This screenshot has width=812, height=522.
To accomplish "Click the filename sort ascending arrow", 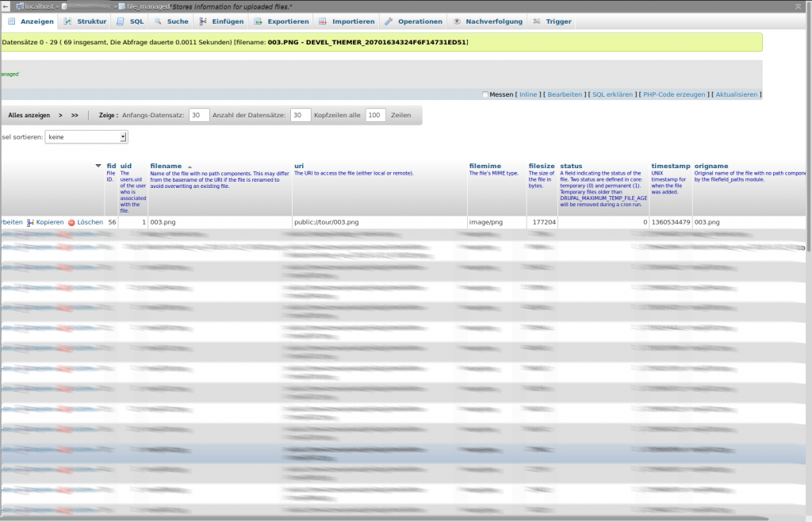I will point(190,167).
